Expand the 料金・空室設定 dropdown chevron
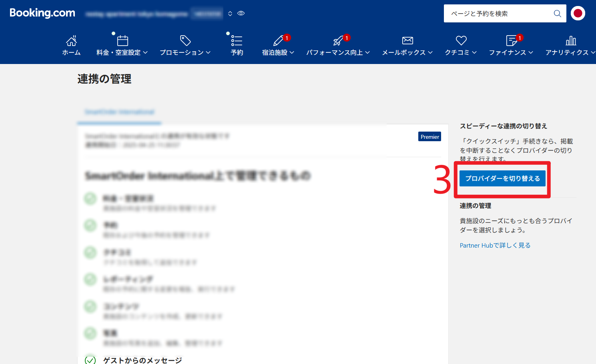This screenshot has height=364, width=596. pos(145,53)
